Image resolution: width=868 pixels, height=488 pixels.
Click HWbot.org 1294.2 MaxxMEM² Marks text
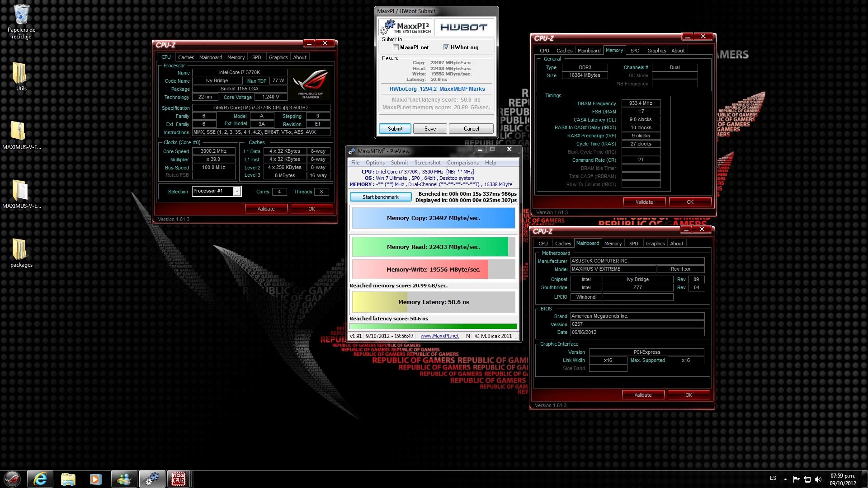point(437,89)
